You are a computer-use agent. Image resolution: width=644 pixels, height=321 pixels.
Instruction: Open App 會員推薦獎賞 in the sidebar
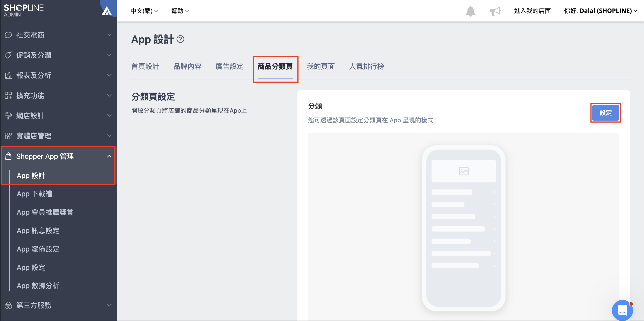pyautogui.click(x=45, y=212)
